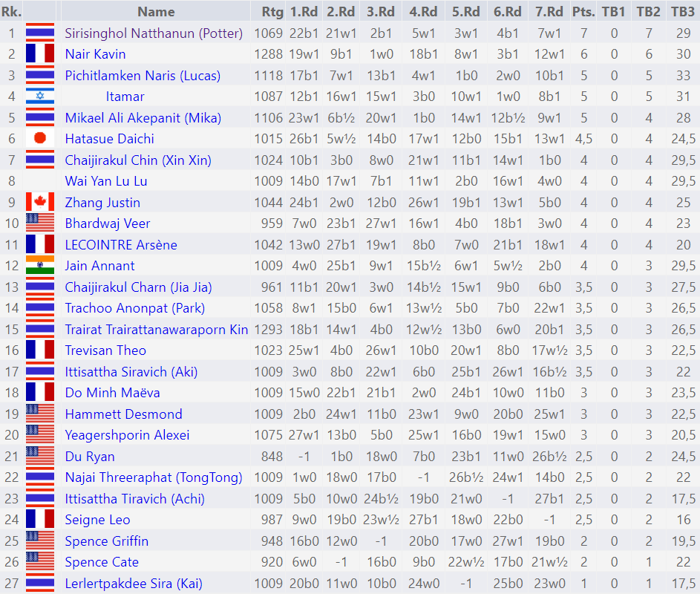Click the French flag beside Nair Kavin

tap(40, 54)
